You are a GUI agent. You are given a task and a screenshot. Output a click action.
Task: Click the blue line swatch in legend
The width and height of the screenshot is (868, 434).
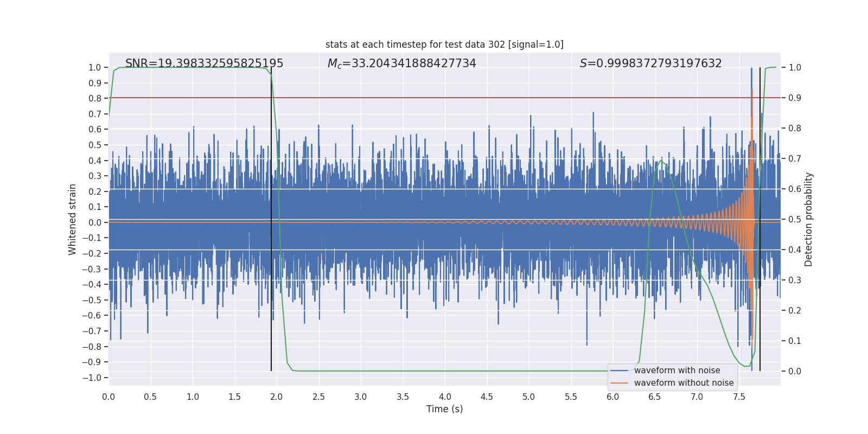pyautogui.click(x=619, y=371)
